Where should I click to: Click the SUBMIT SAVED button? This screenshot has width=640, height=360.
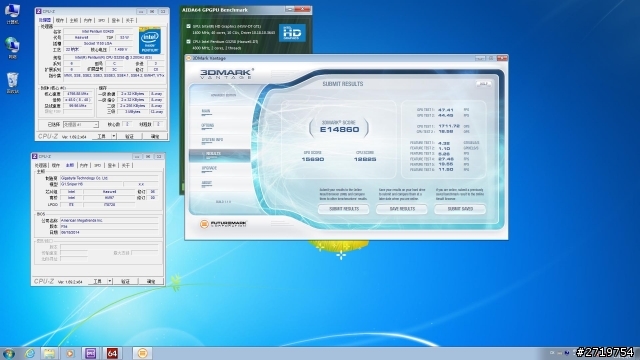coord(460,209)
